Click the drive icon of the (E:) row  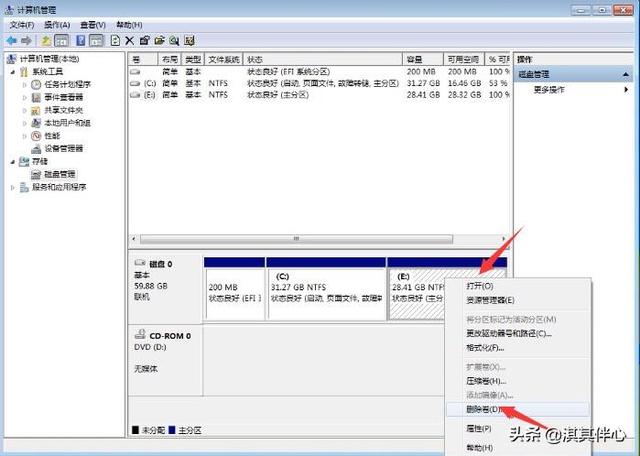point(135,95)
